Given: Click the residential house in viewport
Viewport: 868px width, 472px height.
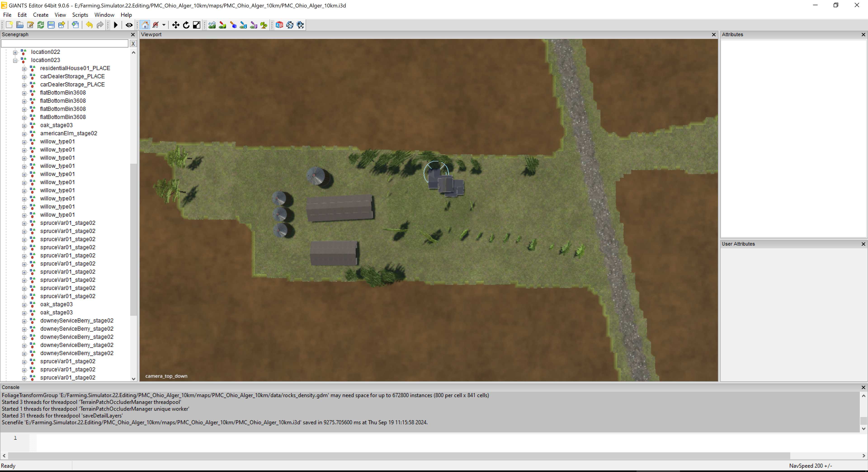Looking at the screenshot, I should pos(446,184).
